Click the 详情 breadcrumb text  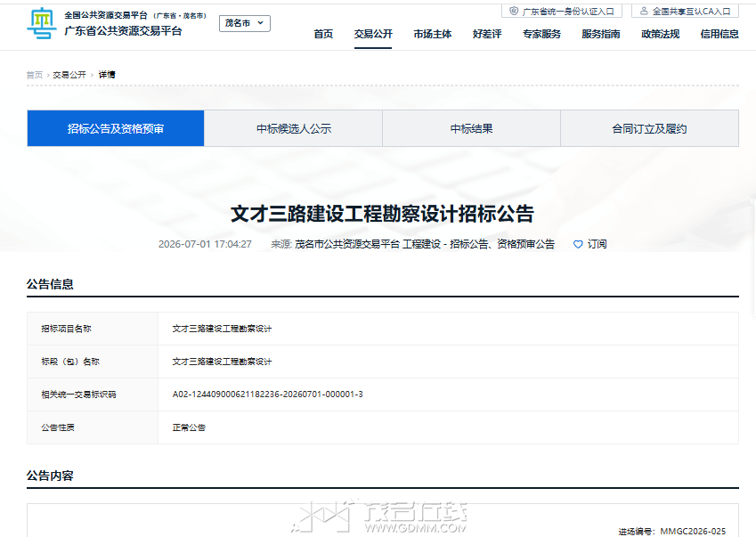point(107,74)
